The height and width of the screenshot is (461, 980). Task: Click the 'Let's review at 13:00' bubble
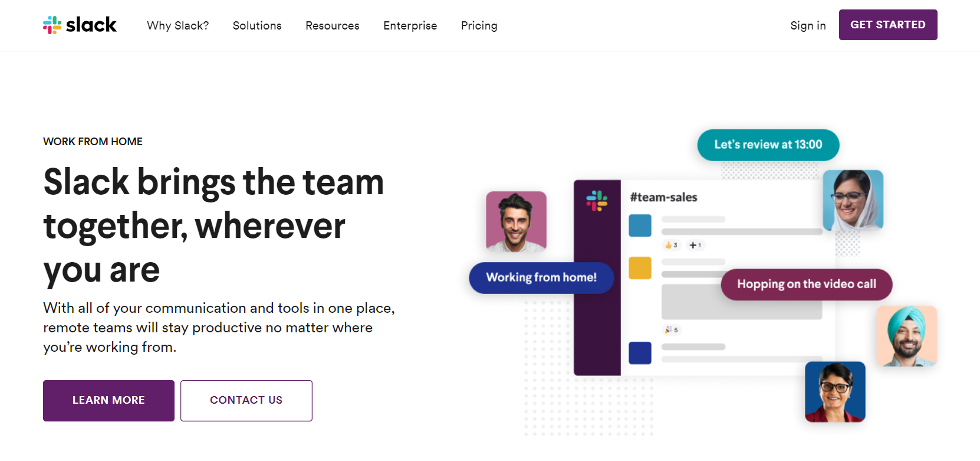tap(768, 145)
